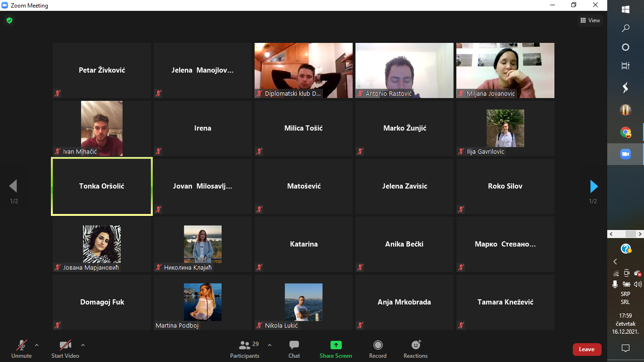Open Cortana circle on the taskbar
The height and width of the screenshot is (362, 644).
click(626, 47)
